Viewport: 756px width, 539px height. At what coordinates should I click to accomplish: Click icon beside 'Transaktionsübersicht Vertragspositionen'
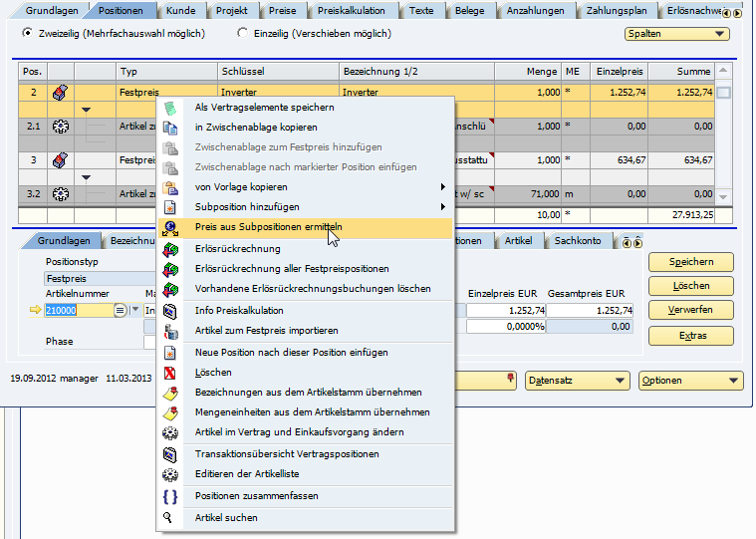click(x=170, y=454)
